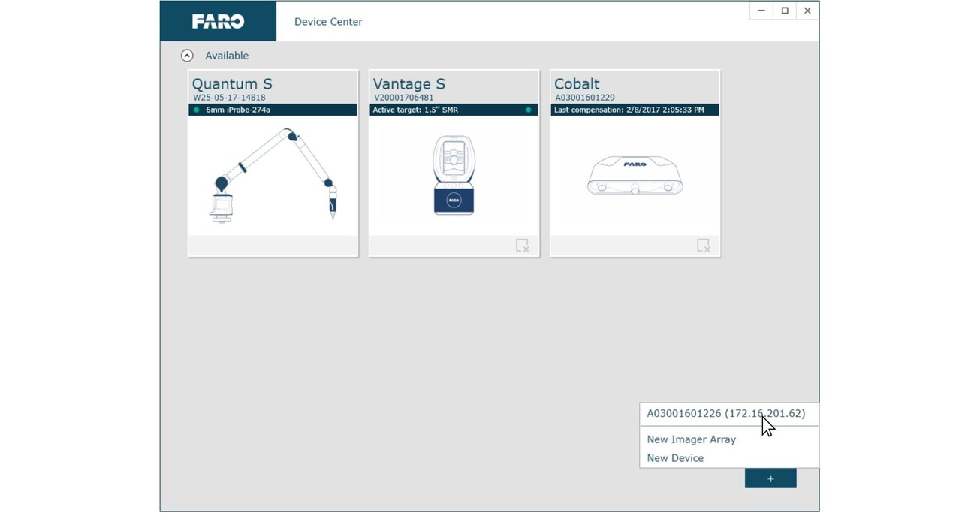Screen dimensions: 980x513
Task: Select New Device from the menu
Action: (674, 457)
